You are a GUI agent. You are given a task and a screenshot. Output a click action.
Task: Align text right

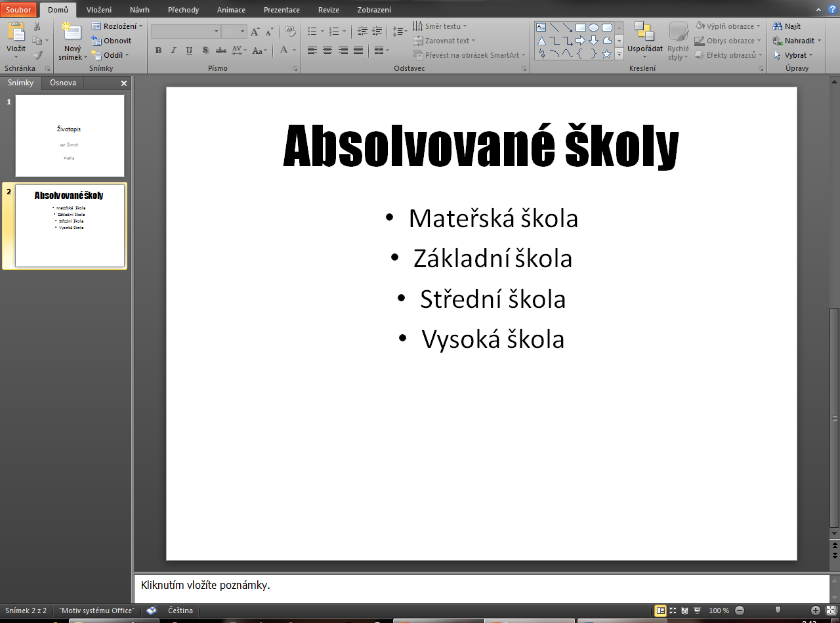coord(343,50)
